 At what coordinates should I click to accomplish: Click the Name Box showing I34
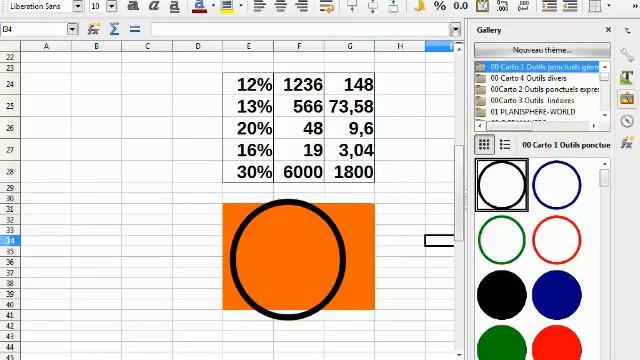point(34,29)
